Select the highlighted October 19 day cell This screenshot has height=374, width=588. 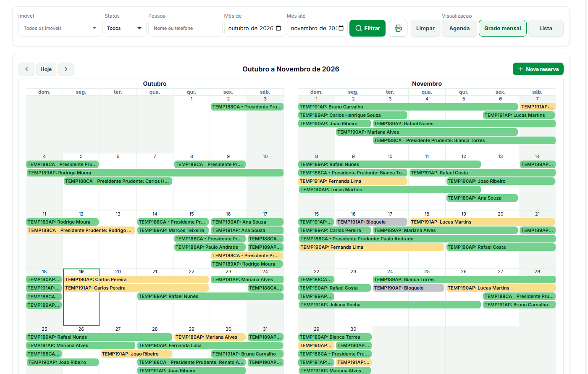[x=81, y=297]
